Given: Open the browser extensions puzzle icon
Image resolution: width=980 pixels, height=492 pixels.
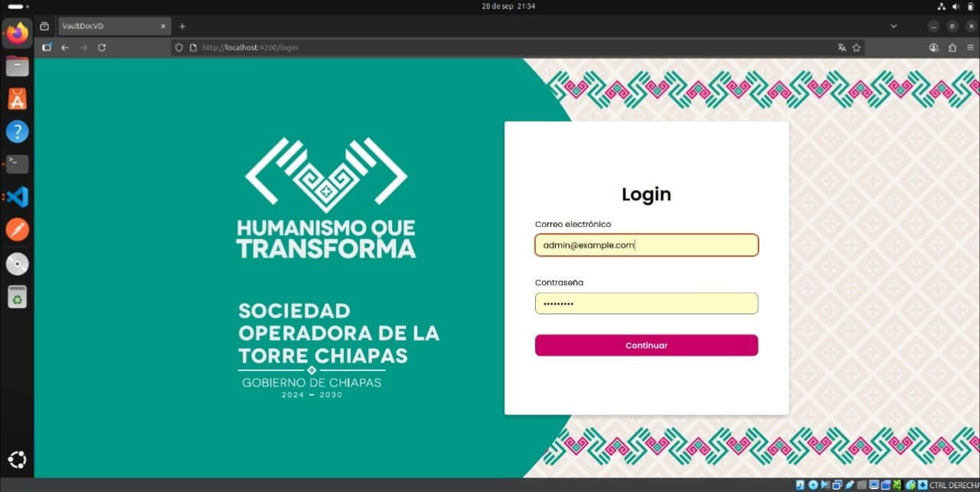Looking at the screenshot, I should pyautogui.click(x=952, y=48).
